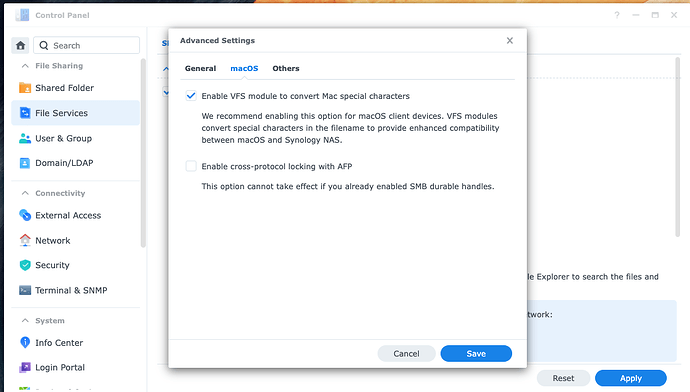Viewport: 690px width, 392px height.
Task: Switch to the General tab
Action: point(200,68)
